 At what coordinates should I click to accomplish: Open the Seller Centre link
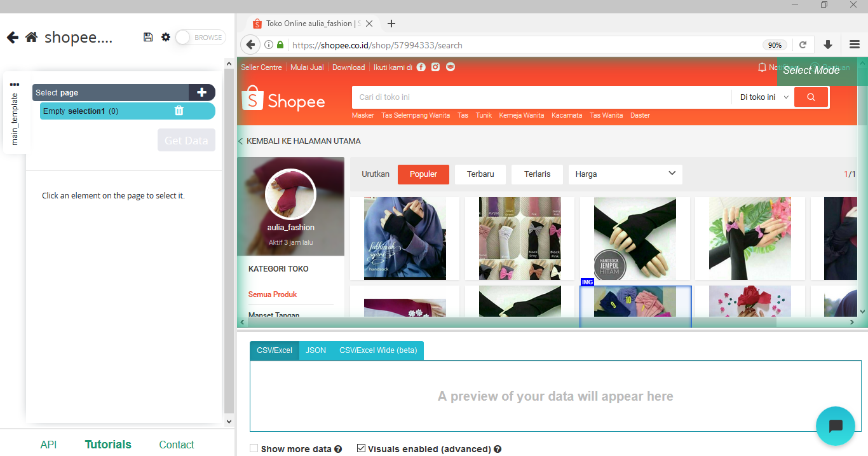pyautogui.click(x=261, y=67)
